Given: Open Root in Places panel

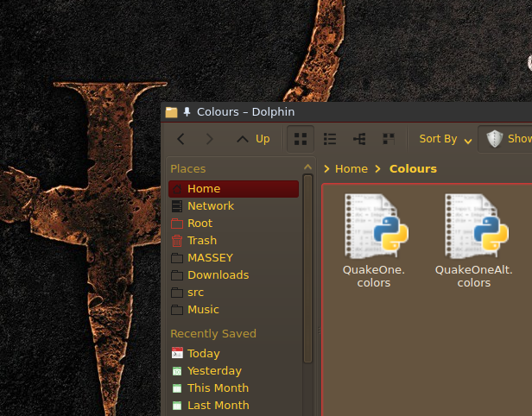Looking at the screenshot, I should click(233, 224).
